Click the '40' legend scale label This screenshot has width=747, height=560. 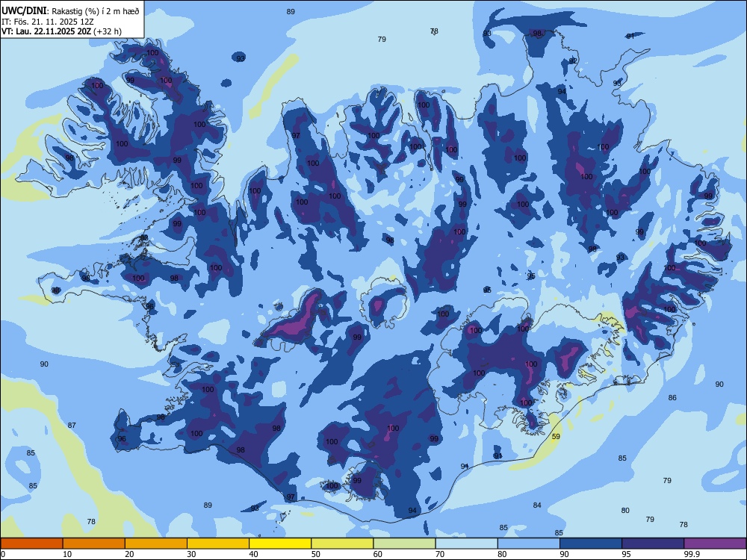(253, 554)
